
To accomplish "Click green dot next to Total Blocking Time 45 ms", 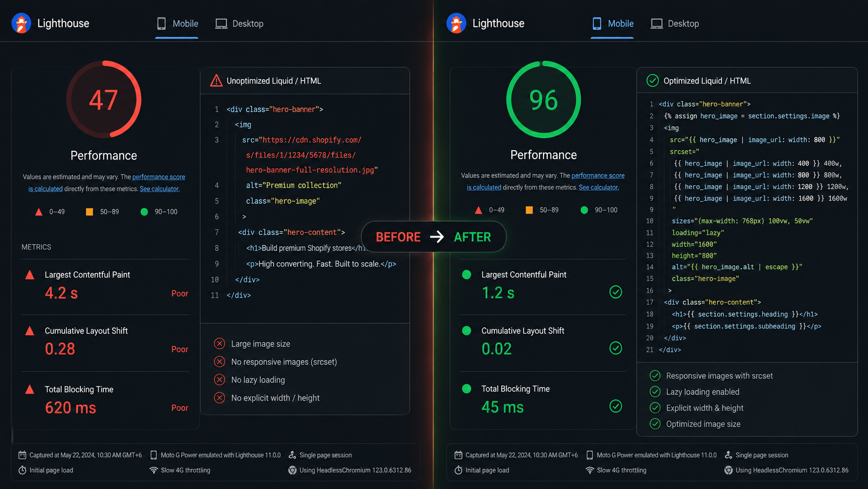I will pyautogui.click(x=467, y=389).
